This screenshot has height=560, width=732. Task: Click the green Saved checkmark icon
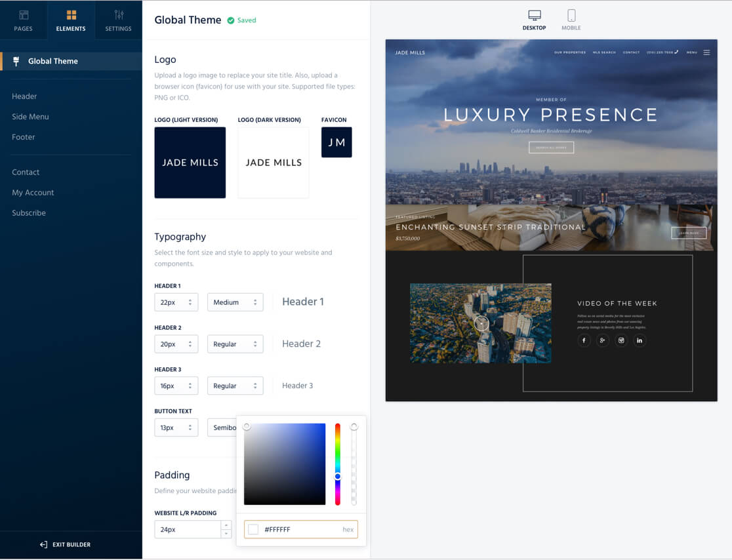tap(231, 20)
